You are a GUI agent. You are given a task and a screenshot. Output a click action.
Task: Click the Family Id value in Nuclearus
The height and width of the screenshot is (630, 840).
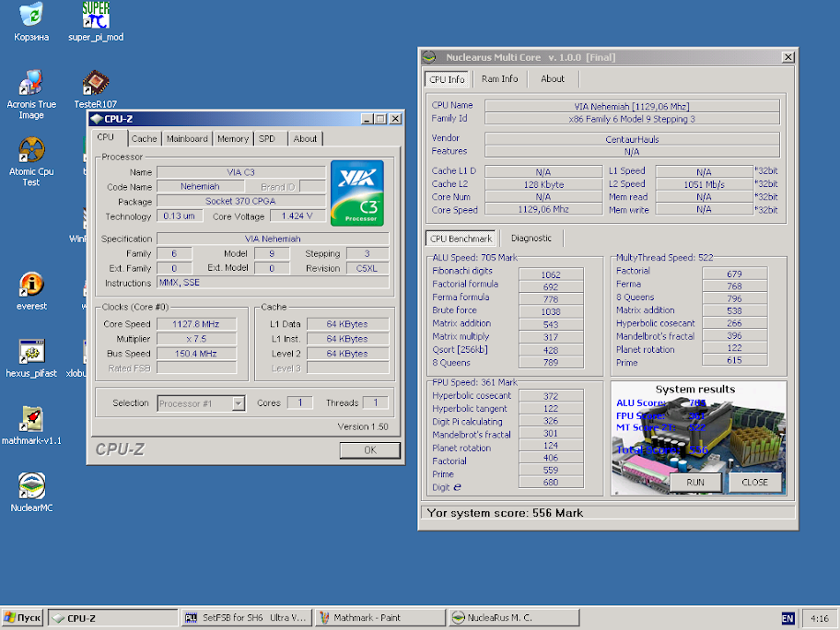(632, 119)
